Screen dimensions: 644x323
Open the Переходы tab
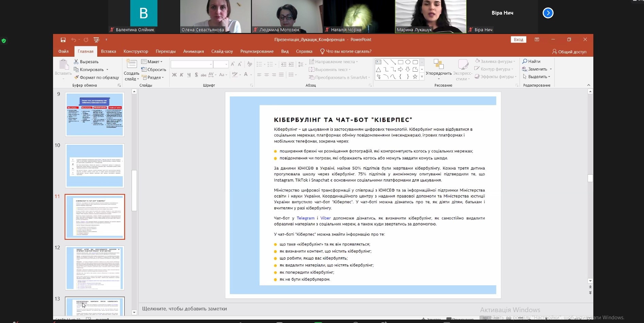click(x=166, y=51)
